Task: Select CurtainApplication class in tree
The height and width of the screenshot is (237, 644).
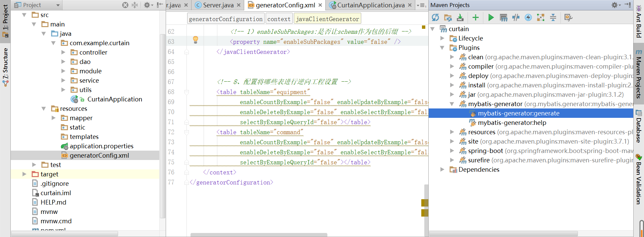Action: click(x=115, y=99)
